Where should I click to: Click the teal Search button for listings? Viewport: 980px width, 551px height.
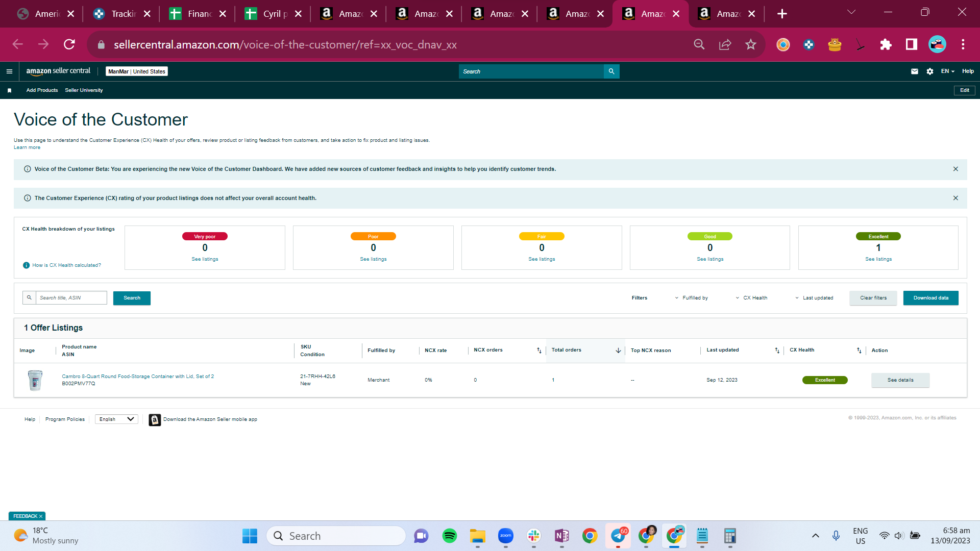point(132,298)
